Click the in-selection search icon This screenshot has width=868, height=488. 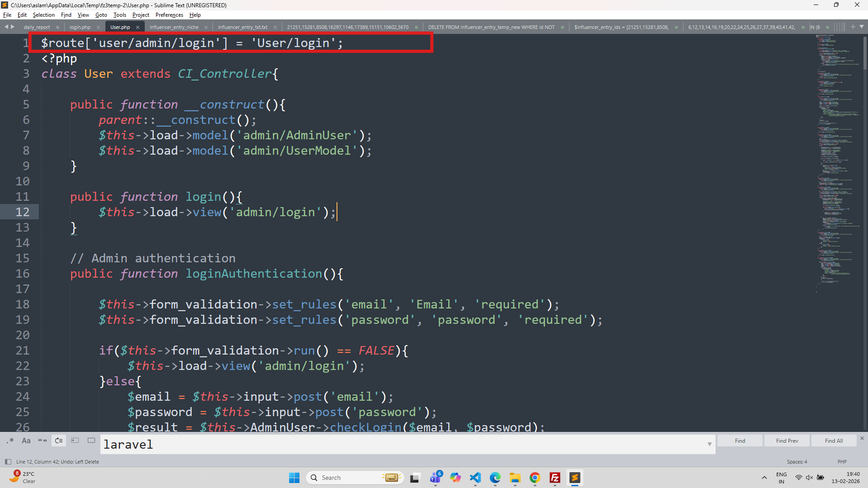coord(75,441)
